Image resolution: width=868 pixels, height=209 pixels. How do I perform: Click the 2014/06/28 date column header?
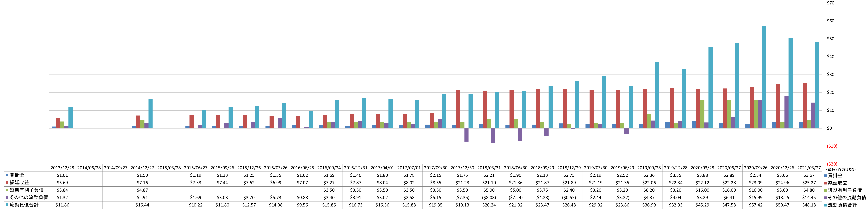89,168
